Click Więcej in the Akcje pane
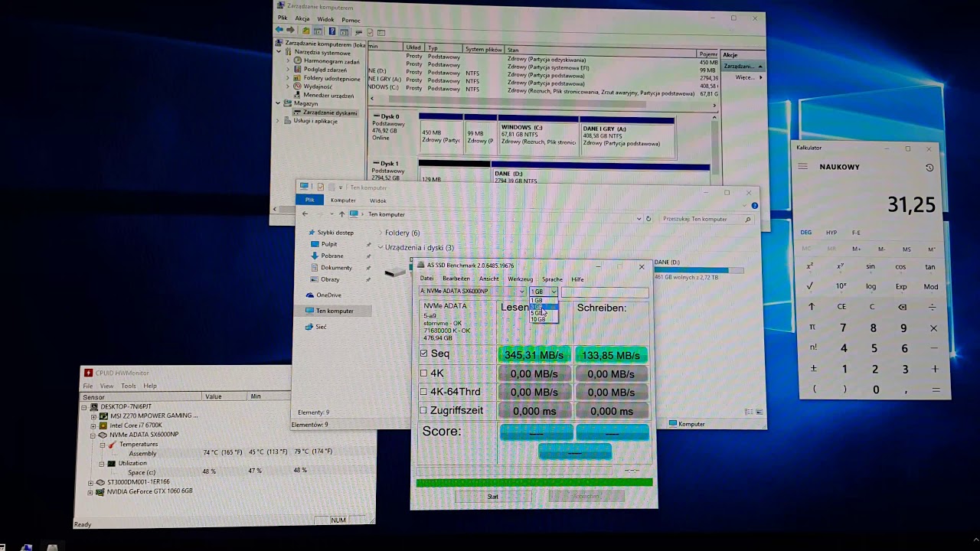 click(744, 77)
